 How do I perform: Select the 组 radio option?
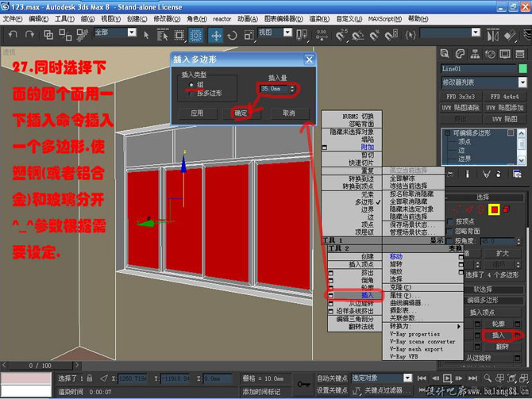click(x=191, y=84)
